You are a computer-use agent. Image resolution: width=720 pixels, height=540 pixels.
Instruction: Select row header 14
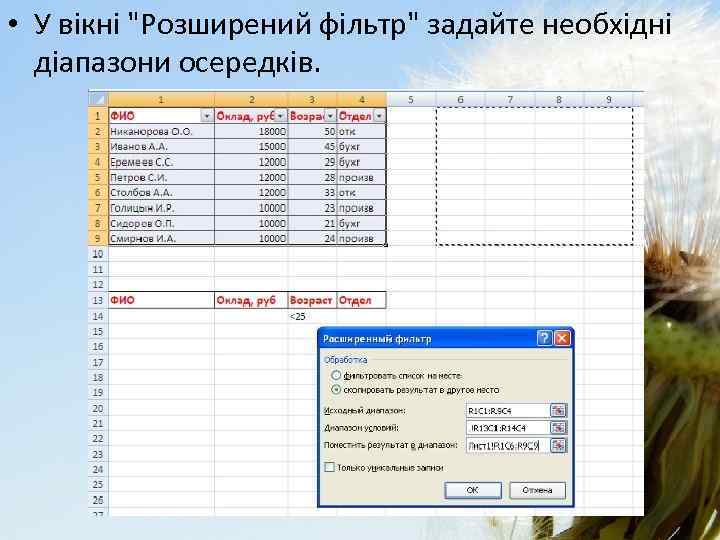[x=98, y=316]
